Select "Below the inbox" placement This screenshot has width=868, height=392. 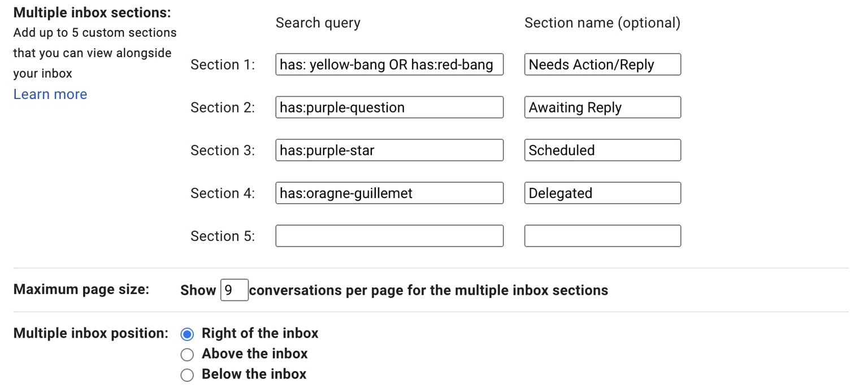point(187,375)
